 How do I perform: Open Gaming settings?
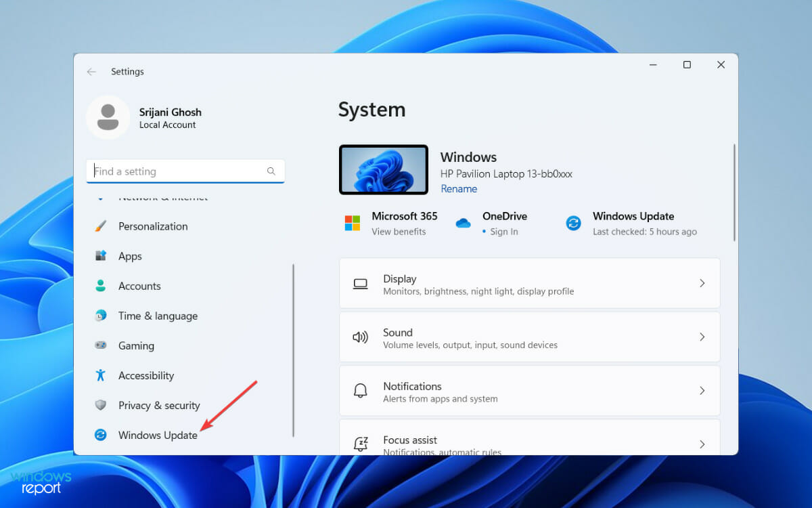(137, 345)
